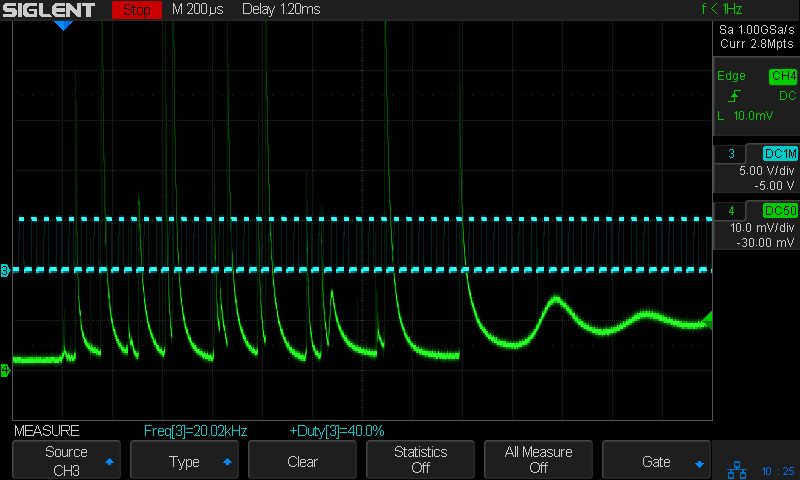Screen dimensions: 800x480
Task: Click the CH4 trigger source badge
Action: [x=782, y=76]
